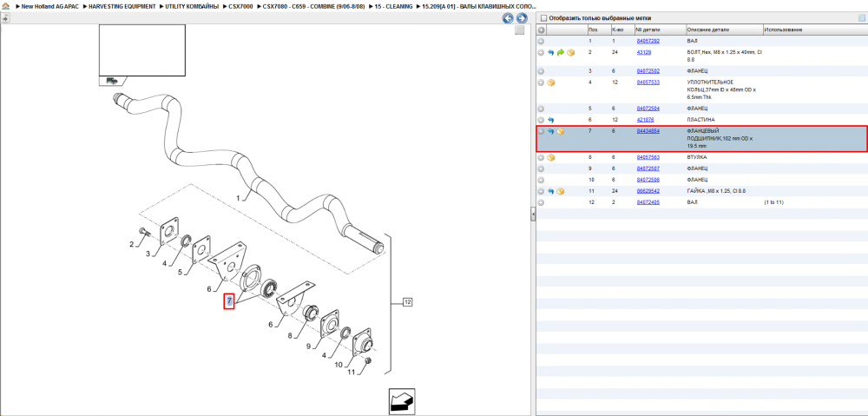The width and height of the screenshot is (868, 416).
Task: Open the box icon on the ВТУЛКА row
Action: point(551,157)
